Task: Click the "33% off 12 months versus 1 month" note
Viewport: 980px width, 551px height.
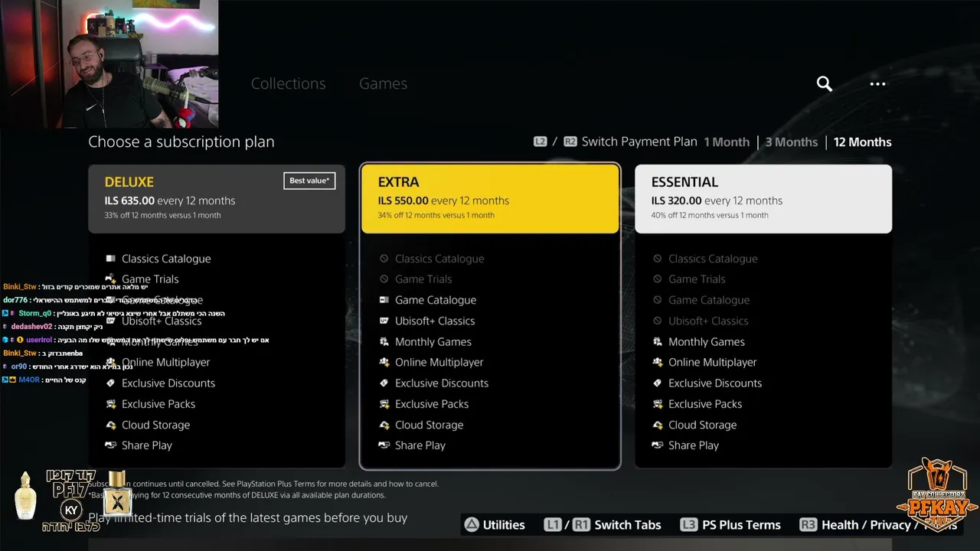Action: (x=163, y=215)
